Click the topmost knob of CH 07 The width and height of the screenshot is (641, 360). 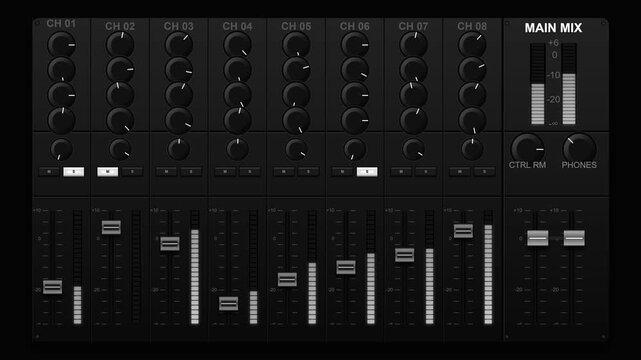pos(413,45)
